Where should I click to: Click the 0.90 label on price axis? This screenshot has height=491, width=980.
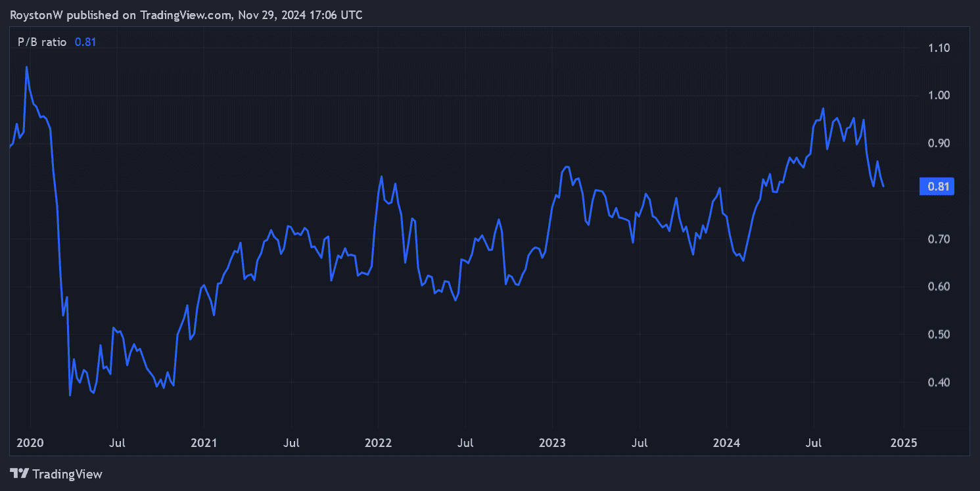pyautogui.click(x=939, y=143)
